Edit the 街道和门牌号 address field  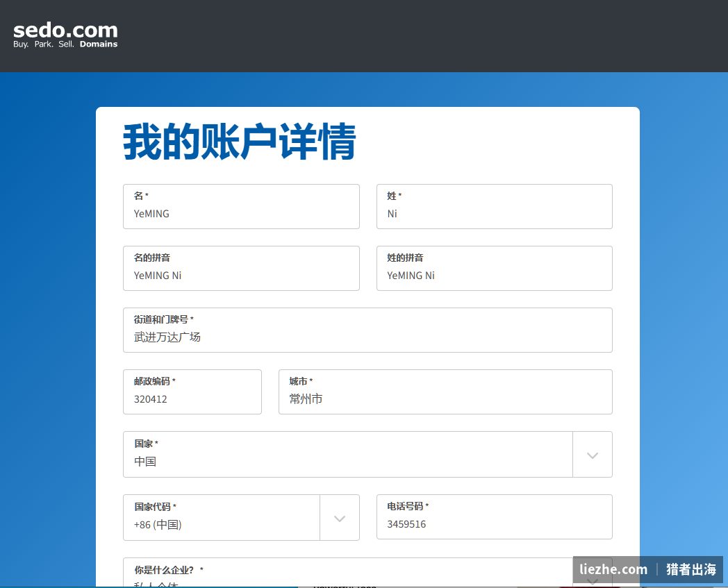point(367,330)
